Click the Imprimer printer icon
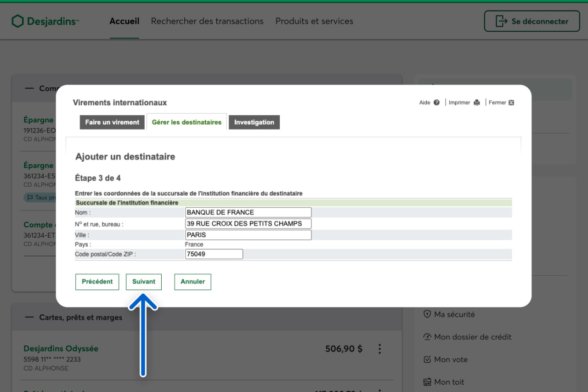This screenshot has height=392, width=588. point(477,102)
